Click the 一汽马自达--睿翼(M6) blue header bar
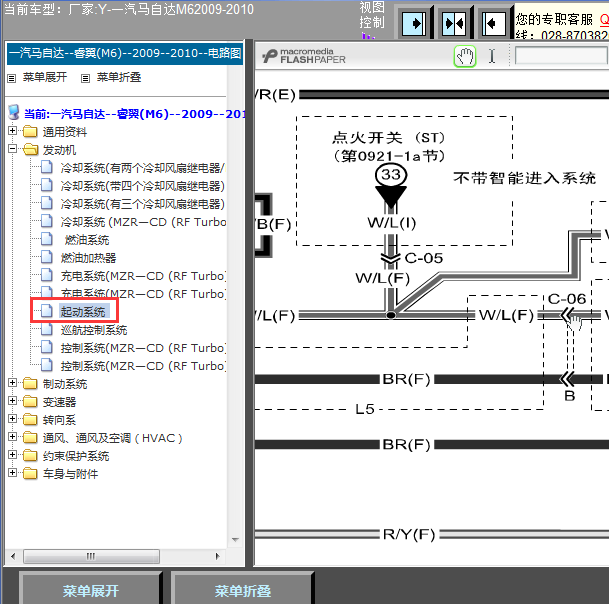This screenshot has width=609, height=604. click(125, 53)
